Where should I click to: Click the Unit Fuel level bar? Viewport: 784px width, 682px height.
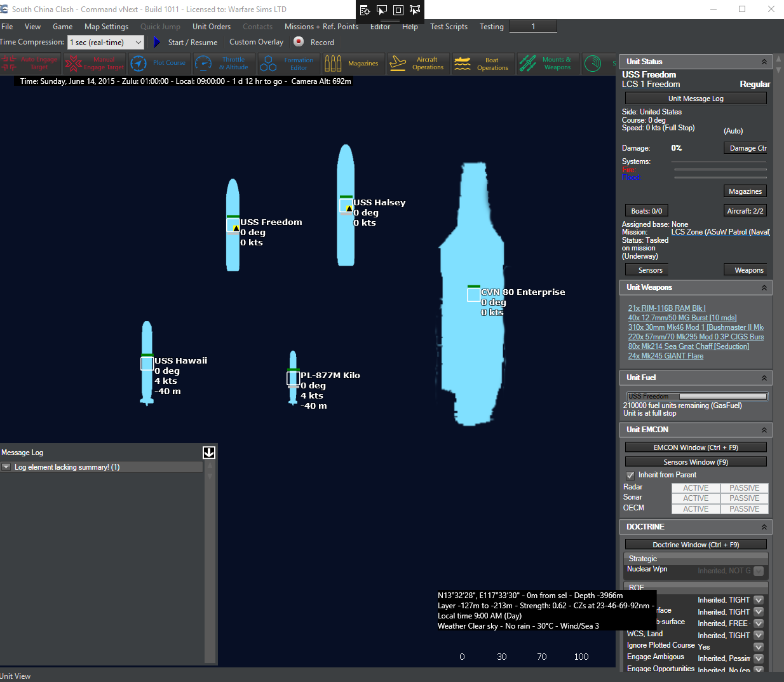coord(696,397)
